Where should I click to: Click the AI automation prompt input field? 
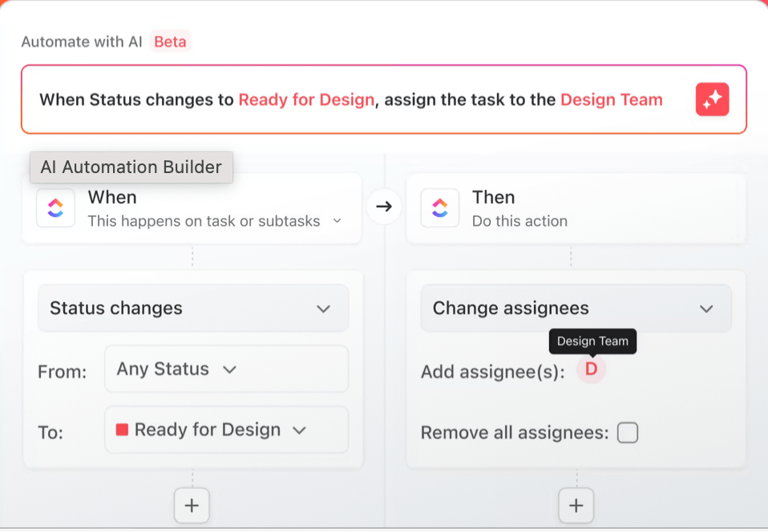384,99
